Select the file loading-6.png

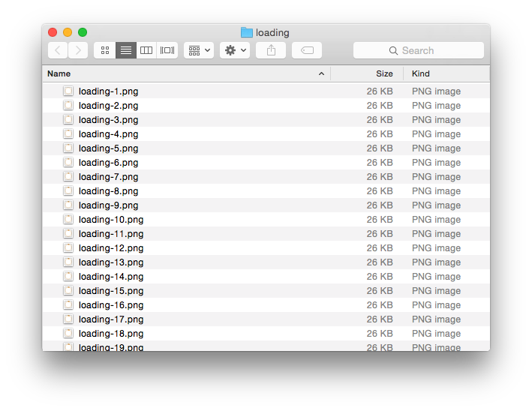(x=266, y=163)
